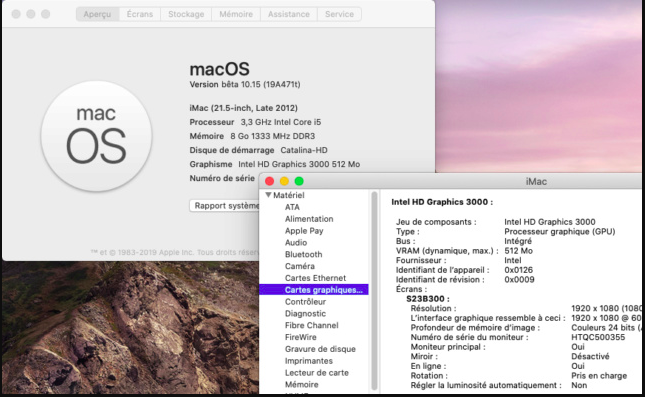The image size is (645, 397).
Task: Select Alimentation in the sidebar
Action: point(309,219)
